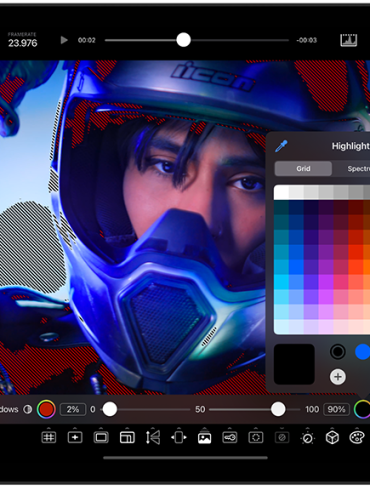370x490 pixels.
Task: Open the exposure dial tool
Action: [307, 438]
